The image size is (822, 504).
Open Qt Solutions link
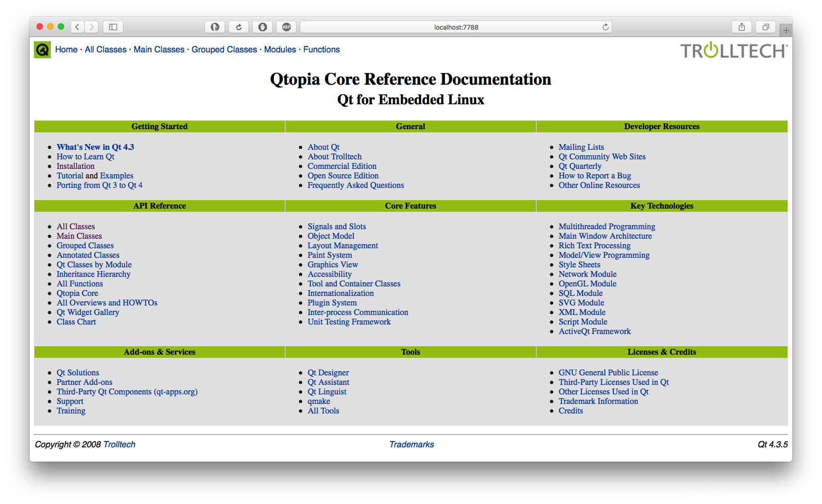78,373
